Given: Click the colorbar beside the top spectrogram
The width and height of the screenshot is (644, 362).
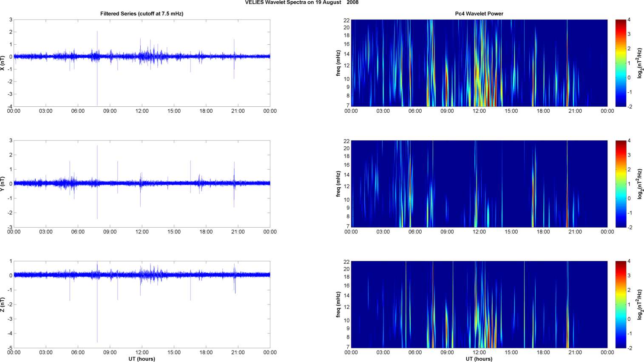Looking at the screenshot, I should tap(621, 63).
